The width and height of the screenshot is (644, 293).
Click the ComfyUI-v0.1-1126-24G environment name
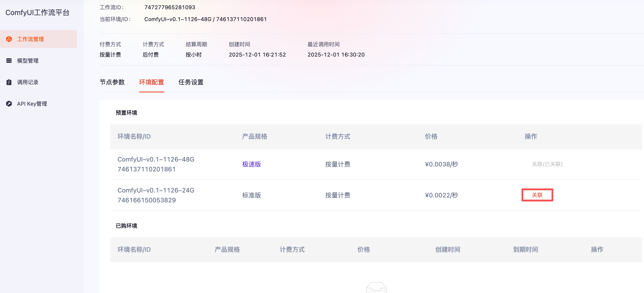tap(156, 190)
